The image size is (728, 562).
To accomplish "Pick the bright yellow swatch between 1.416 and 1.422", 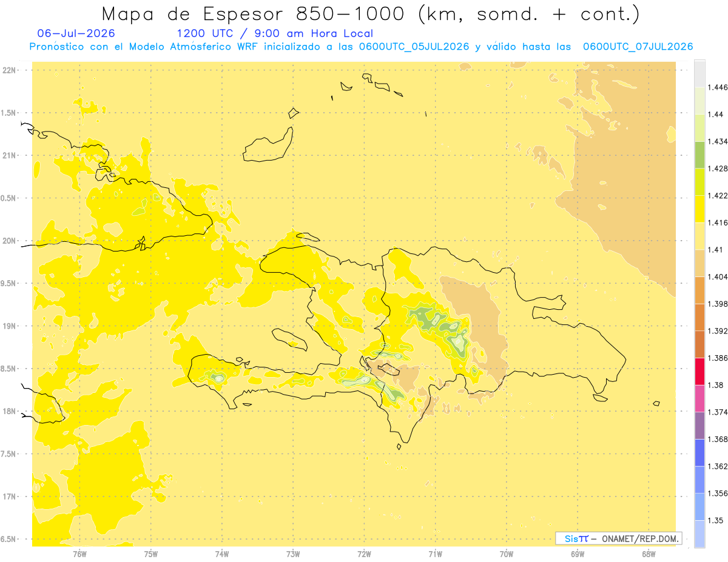I will pyautogui.click(x=699, y=209).
